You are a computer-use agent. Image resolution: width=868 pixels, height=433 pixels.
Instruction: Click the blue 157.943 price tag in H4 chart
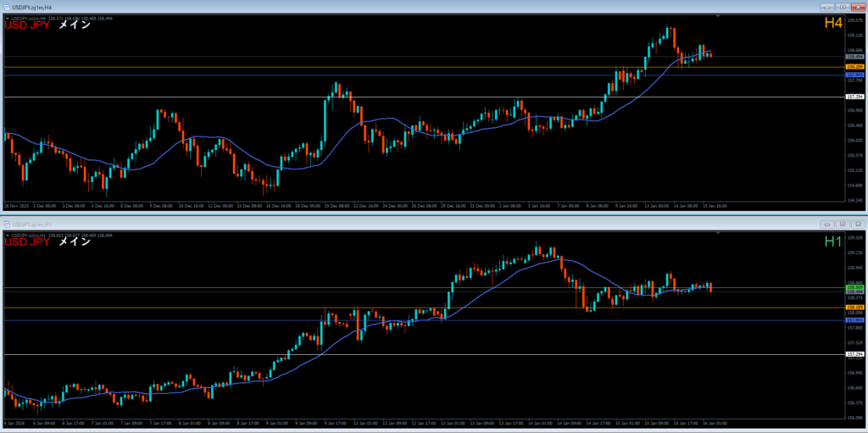(854, 75)
